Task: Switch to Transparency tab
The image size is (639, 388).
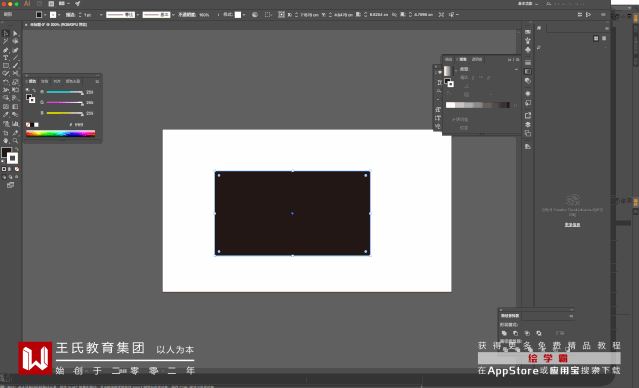Action: (x=477, y=60)
